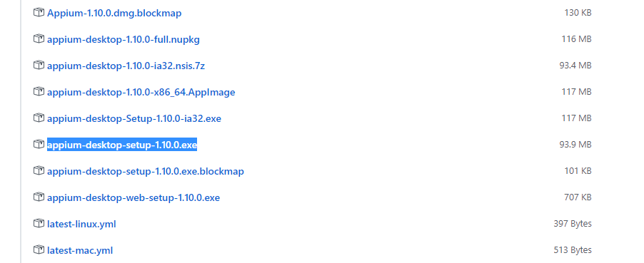Click package icon beside highlighted setup-1.10.0.exe

click(x=39, y=145)
